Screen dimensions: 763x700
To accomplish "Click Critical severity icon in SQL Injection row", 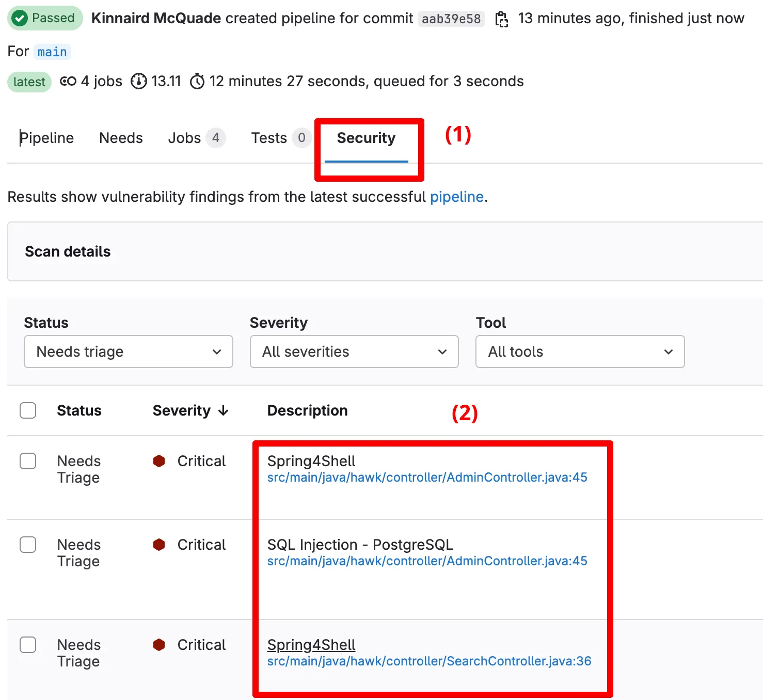I will coord(159,545).
